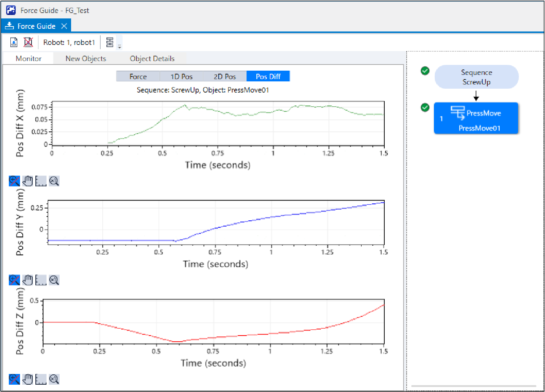Screen dimensions: 545x392
Task: Open the Robot: 1, robot1 selector
Action: [x=69, y=42]
